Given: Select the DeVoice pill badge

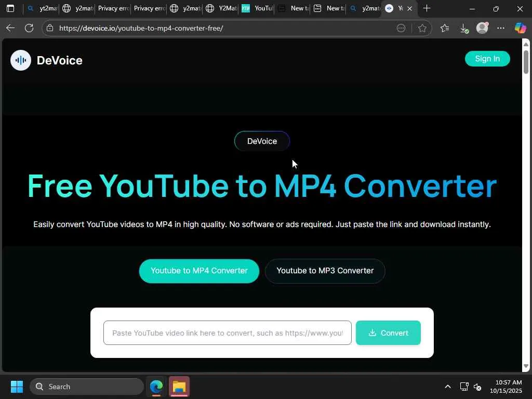Looking at the screenshot, I should 262,141.
